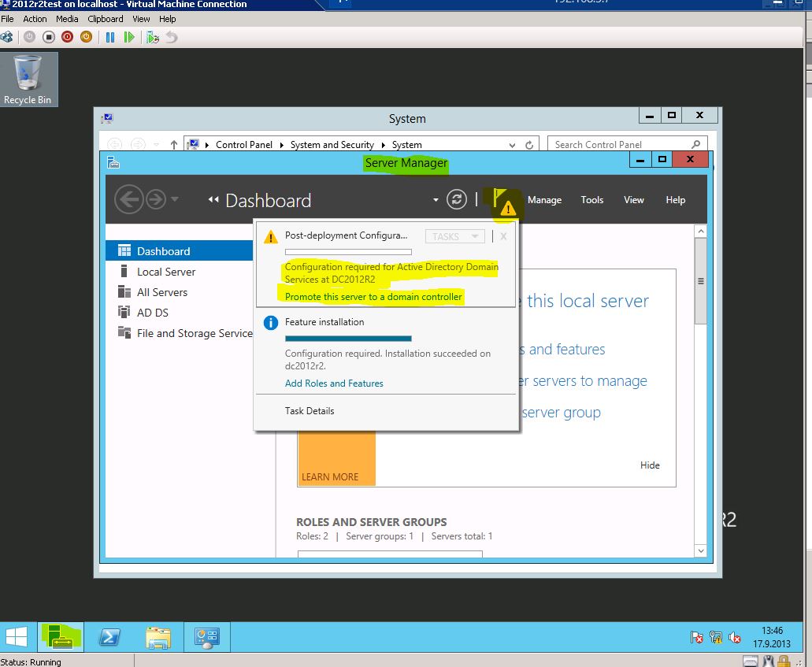The image size is (812, 667).
Task: Click the Server Manager refresh icon
Action: click(x=456, y=199)
